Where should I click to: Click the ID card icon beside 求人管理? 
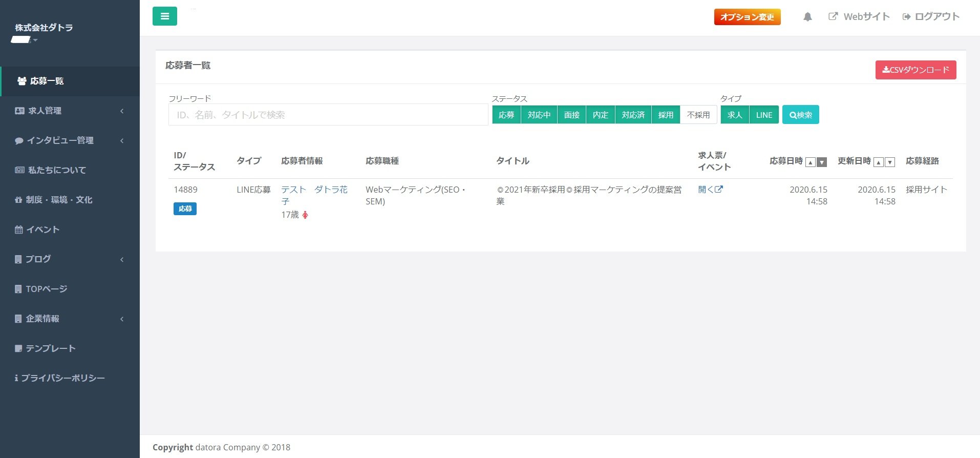(19, 111)
